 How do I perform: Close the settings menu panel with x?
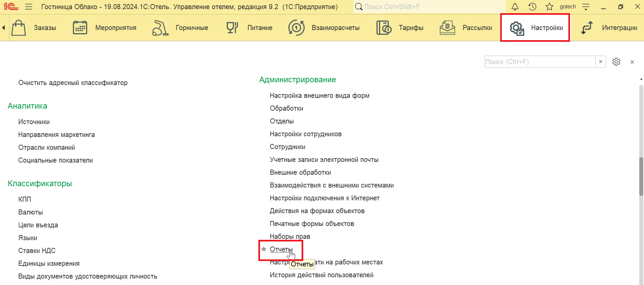(632, 62)
